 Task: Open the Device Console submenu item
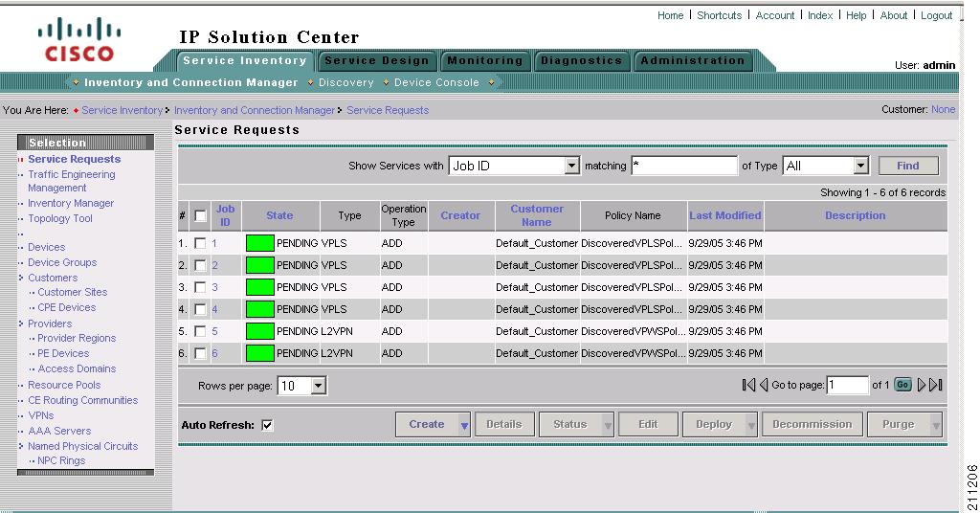[436, 82]
